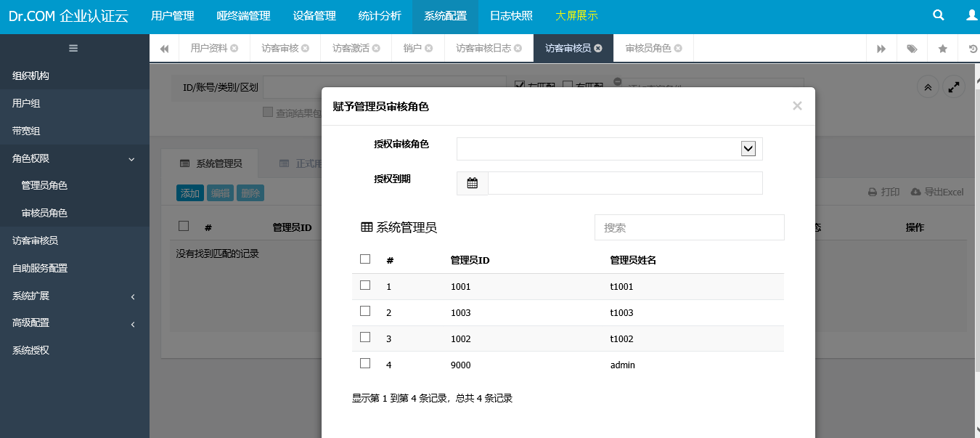Close the 销户 tab

429,49
